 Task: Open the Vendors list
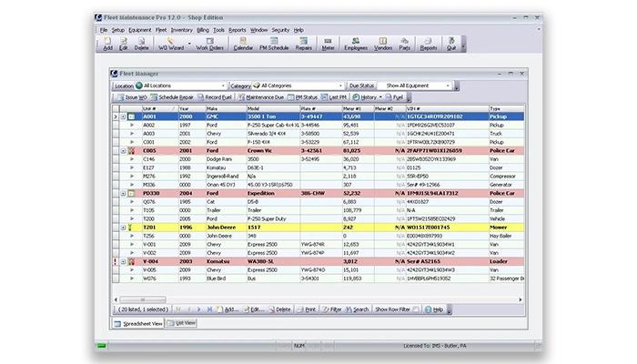click(x=383, y=44)
